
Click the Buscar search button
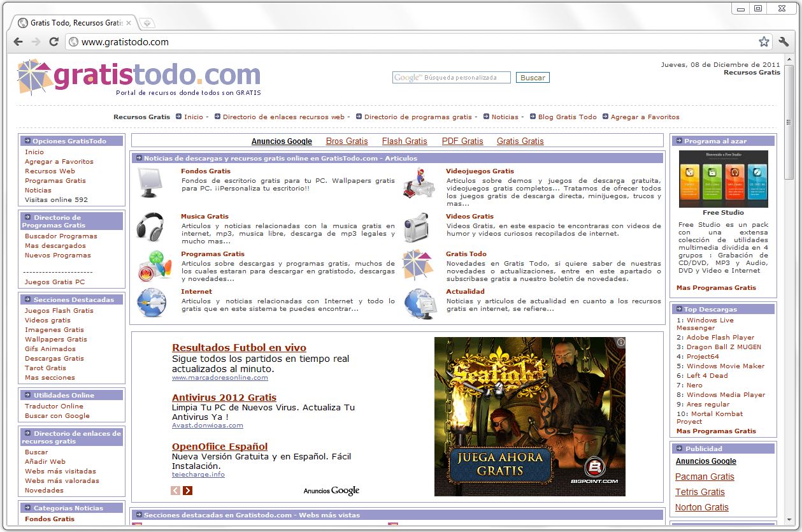point(533,78)
